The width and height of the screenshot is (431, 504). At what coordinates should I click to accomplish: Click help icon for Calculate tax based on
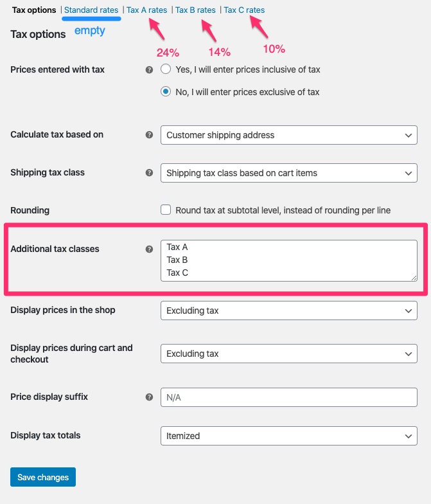(x=150, y=135)
